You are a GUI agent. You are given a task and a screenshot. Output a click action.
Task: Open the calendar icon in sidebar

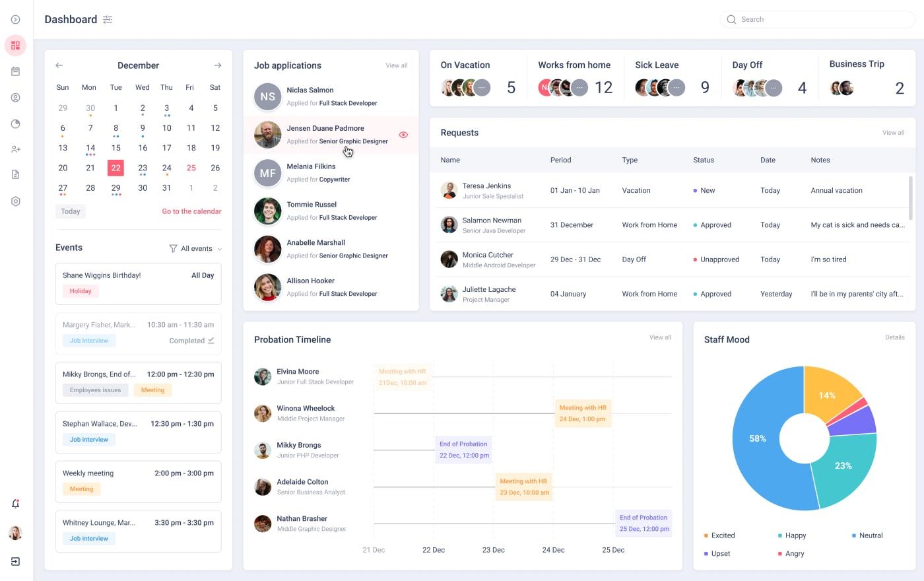pos(15,71)
